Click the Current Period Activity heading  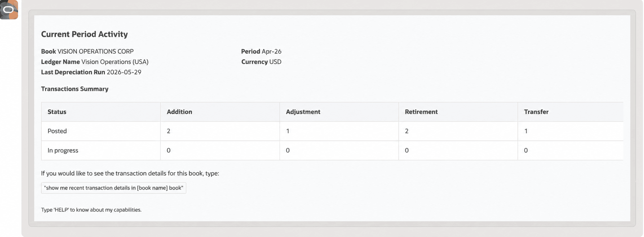(x=84, y=34)
